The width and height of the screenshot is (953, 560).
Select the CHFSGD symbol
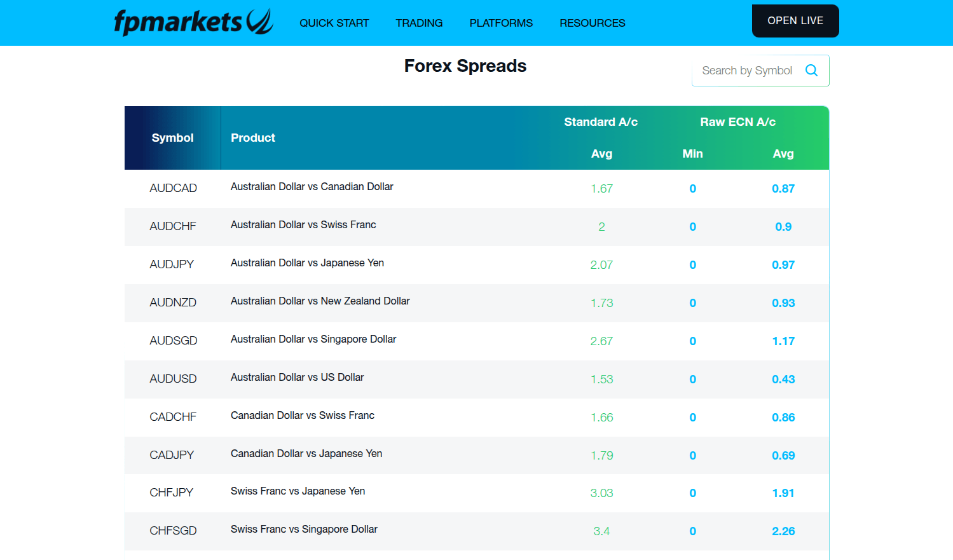(173, 531)
